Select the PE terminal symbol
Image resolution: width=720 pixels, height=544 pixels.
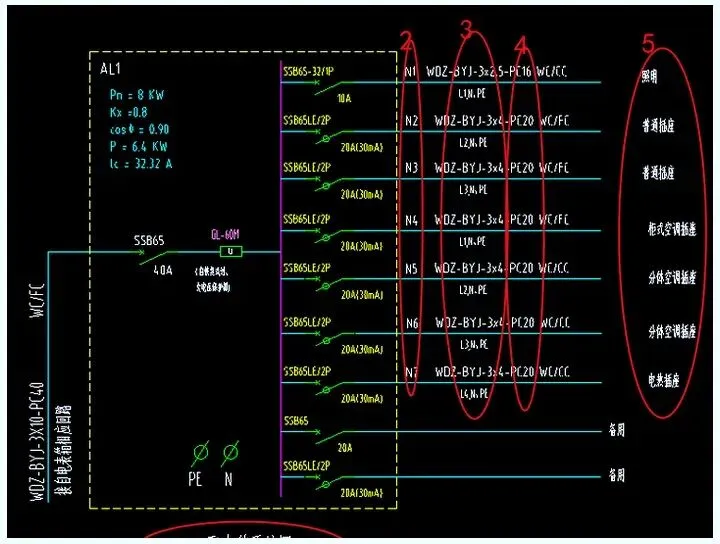(200, 453)
